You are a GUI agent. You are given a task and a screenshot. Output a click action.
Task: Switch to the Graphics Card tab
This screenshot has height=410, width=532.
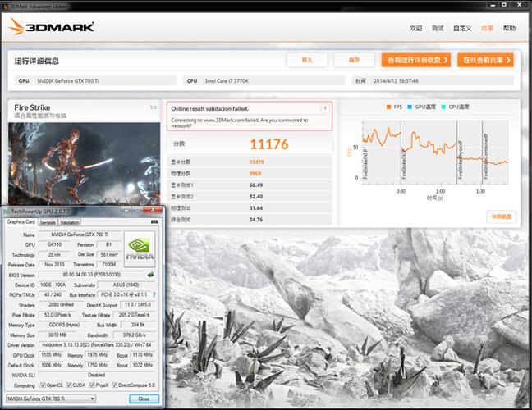[x=21, y=222]
